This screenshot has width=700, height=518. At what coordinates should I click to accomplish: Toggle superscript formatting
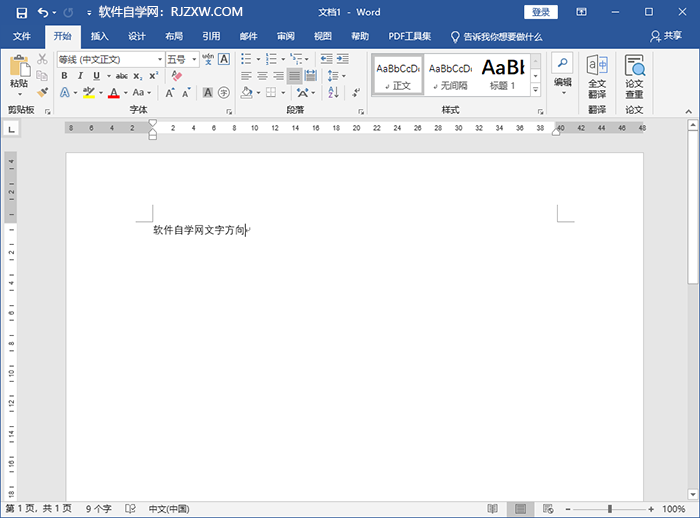[154, 76]
